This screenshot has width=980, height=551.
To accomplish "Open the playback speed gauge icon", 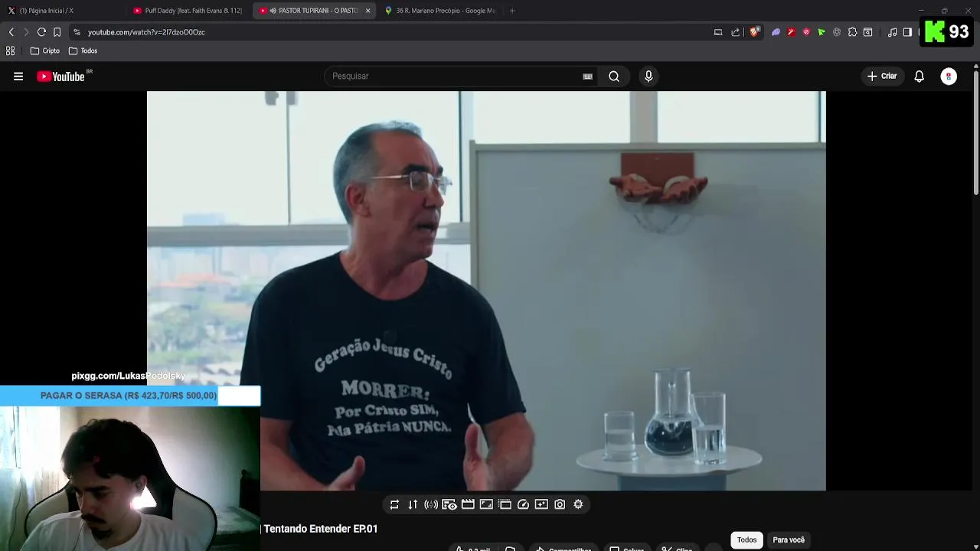I will click(523, 504).
